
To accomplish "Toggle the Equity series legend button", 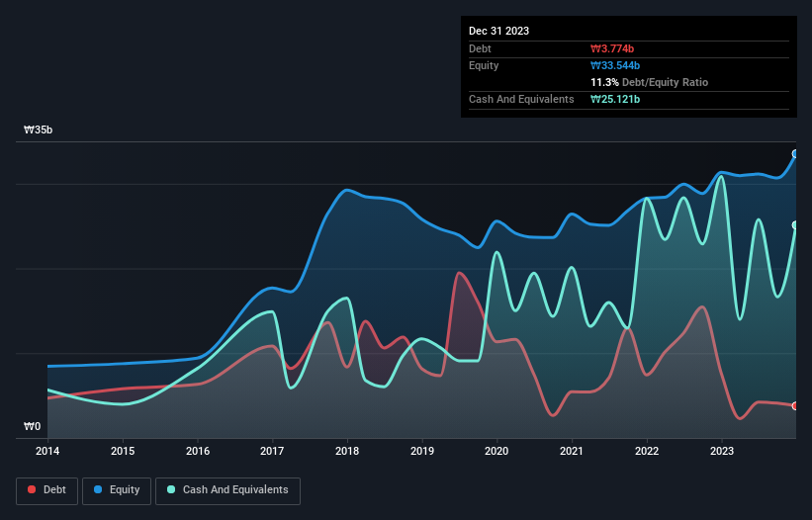I will tap(117, 490).
